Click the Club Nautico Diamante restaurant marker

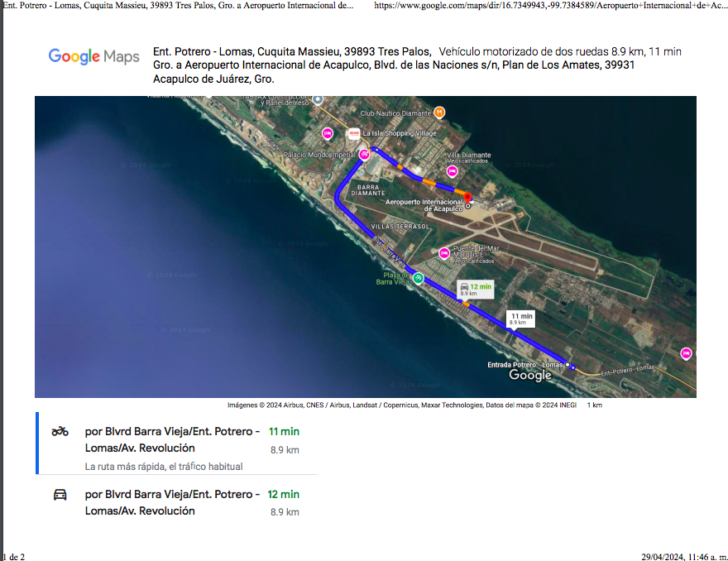coord(439,113)
